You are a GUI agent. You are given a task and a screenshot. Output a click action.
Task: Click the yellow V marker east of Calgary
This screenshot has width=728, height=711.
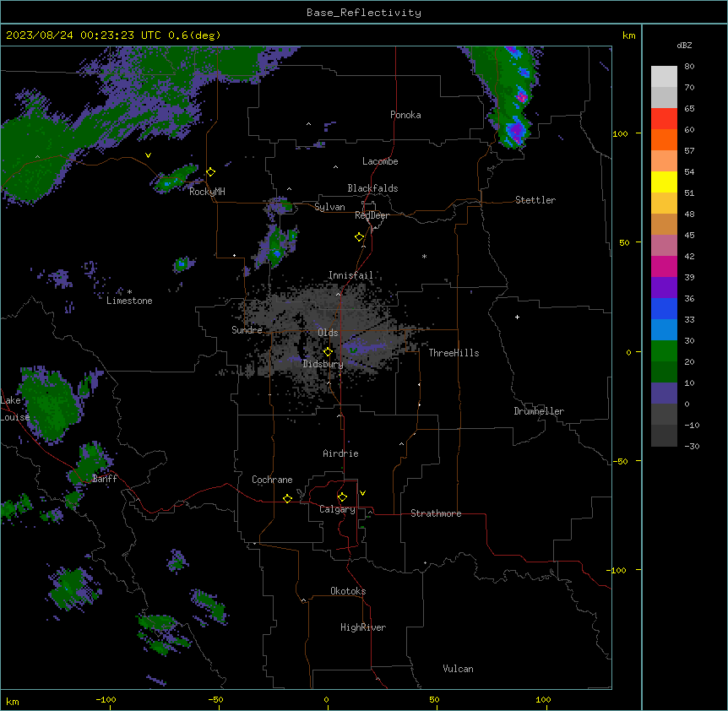click(362, 493)
